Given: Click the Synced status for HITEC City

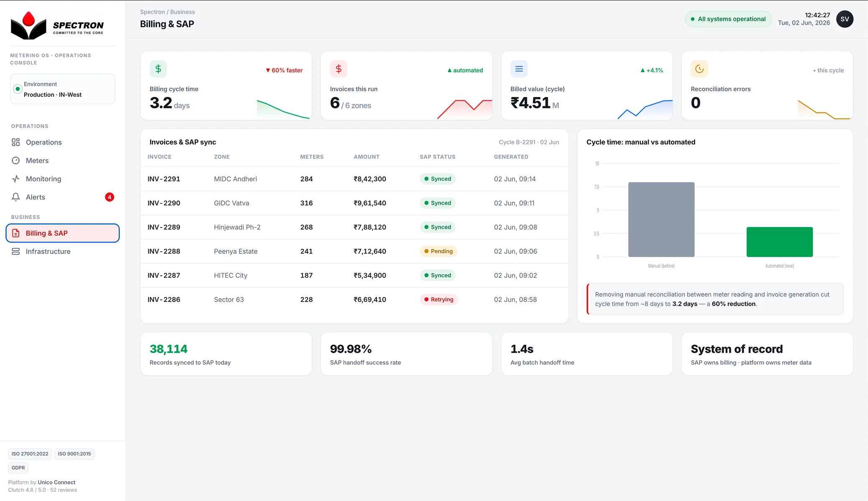Looking at the screenshot, I should tap(438, 276).
